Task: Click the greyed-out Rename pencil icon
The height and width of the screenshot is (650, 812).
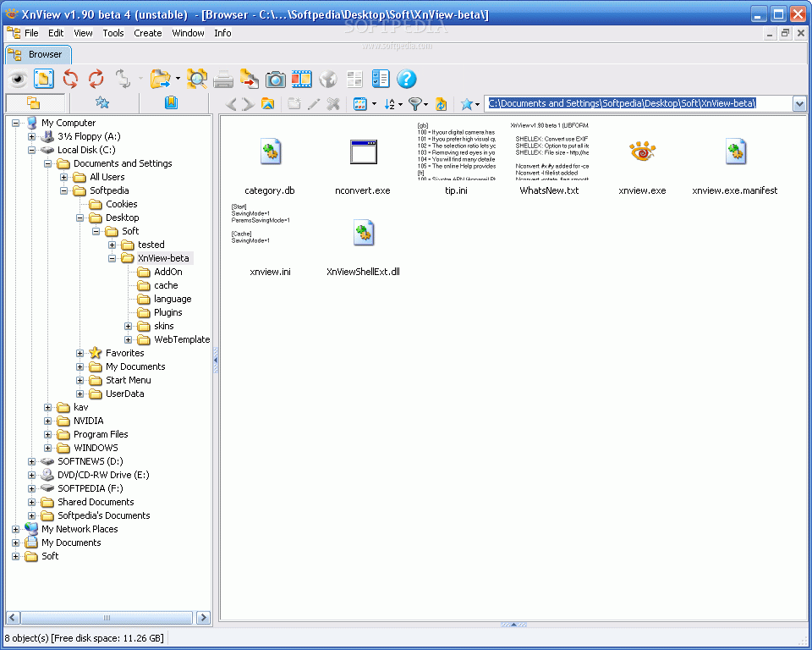Action: [313, 103]
